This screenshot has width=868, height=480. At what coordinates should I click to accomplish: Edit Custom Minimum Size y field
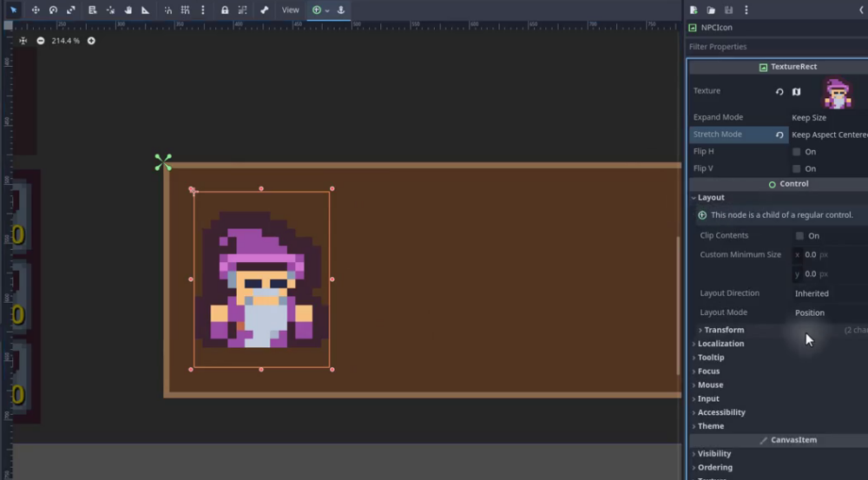(x=830, y=273)
